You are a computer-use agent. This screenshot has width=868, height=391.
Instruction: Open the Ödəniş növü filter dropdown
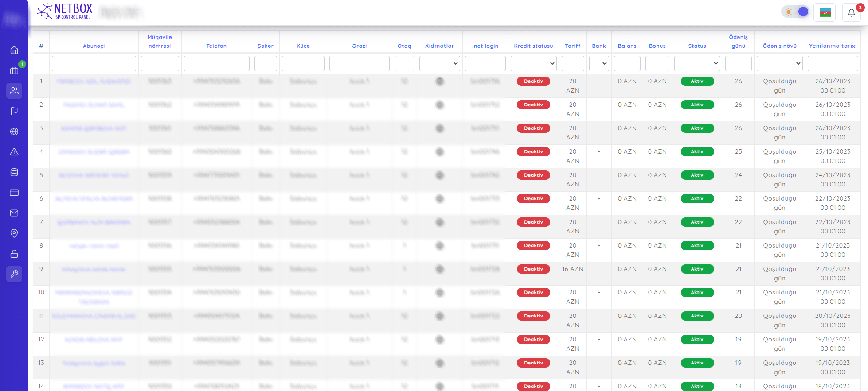[779, 63]
